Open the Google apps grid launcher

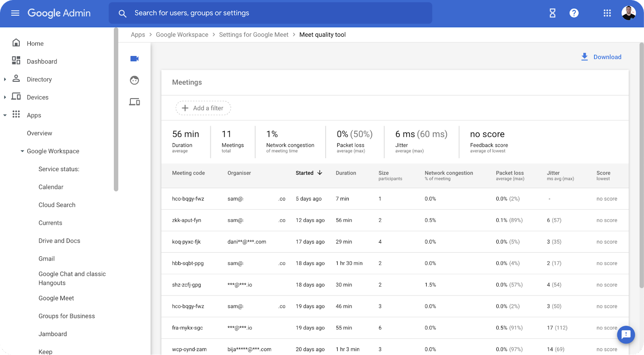coord(607,13)
